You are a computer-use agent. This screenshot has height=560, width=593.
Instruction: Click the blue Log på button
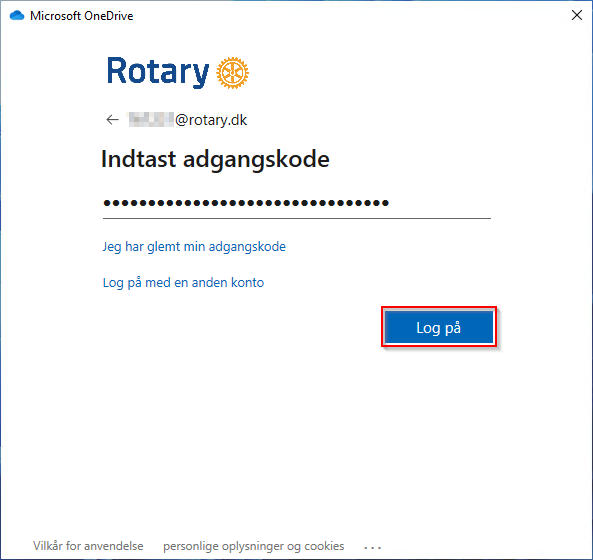[x=439, y=327]
